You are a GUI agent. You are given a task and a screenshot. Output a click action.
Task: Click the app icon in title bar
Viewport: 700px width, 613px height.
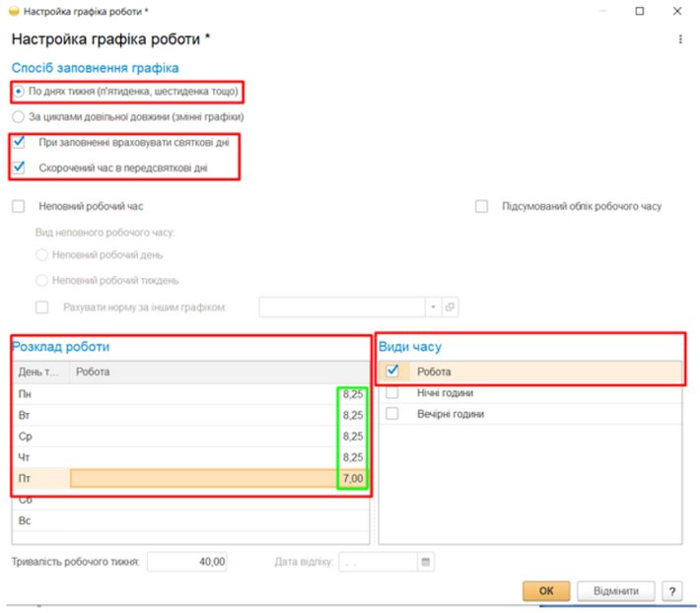coord(13,11)
